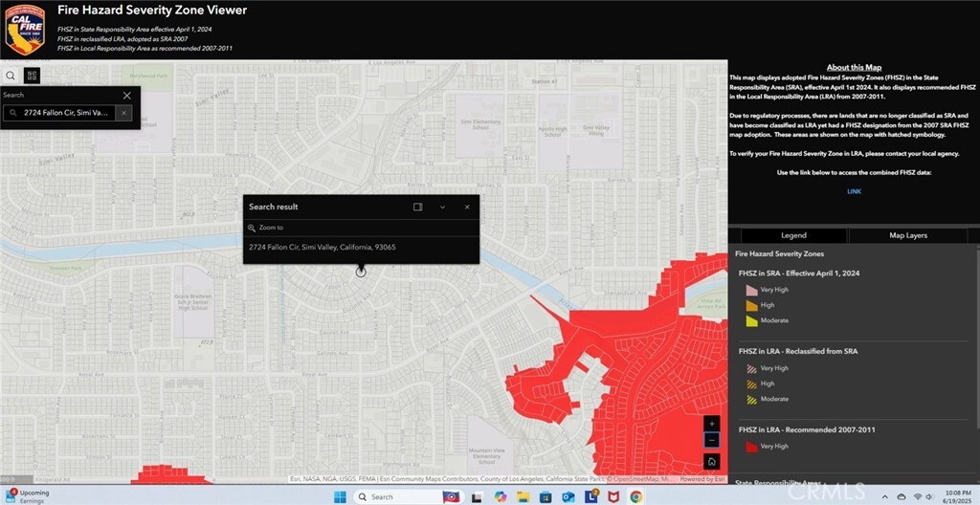Click hatched High reclassified LRA swatch
Screen dimensions: 980x505
[752, 384]
